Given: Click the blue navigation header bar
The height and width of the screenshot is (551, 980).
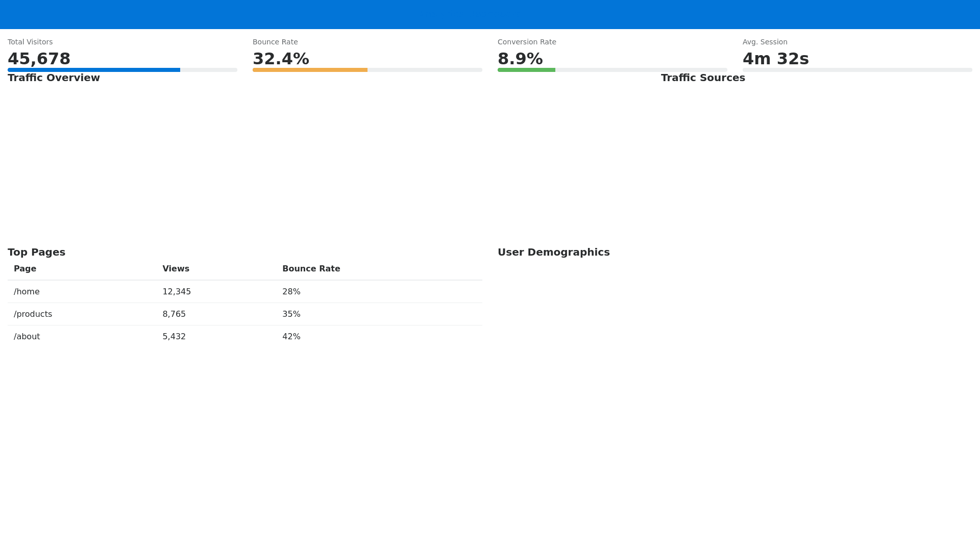Looking at the screenshot, I should pyautogui.click(x=490, y=14).
